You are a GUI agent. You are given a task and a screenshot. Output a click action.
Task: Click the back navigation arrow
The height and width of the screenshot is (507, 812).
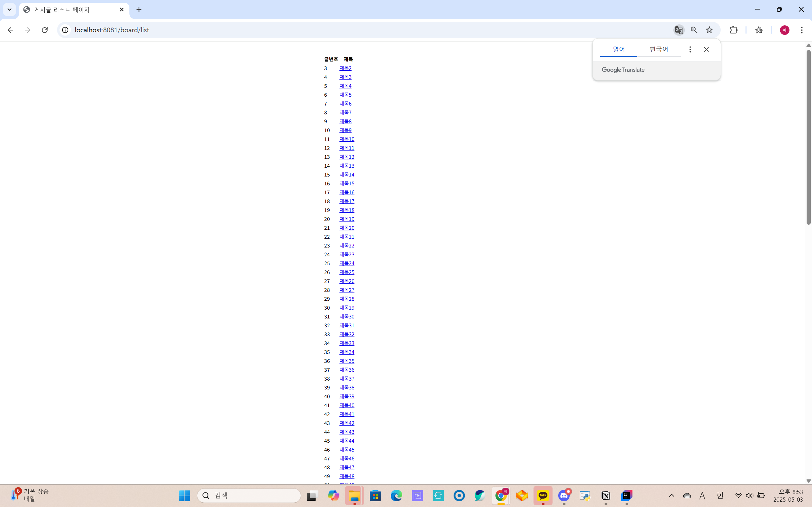pyautogui.click(x=10, y=30)
